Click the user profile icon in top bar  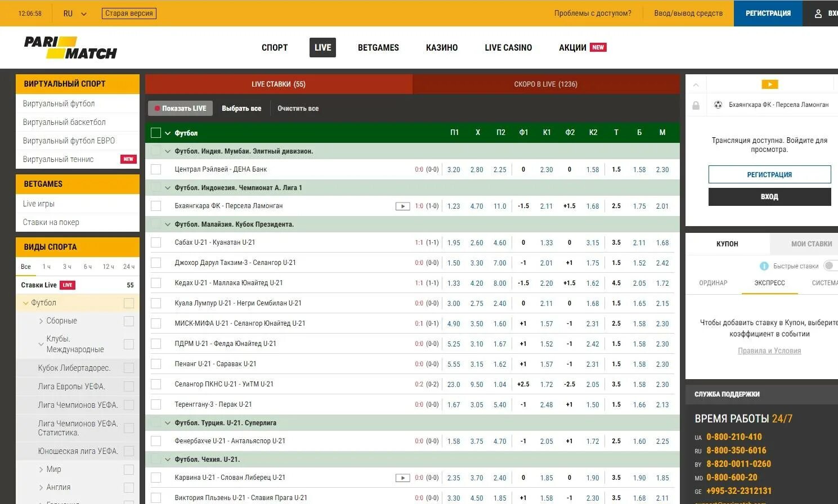(818, 13)
